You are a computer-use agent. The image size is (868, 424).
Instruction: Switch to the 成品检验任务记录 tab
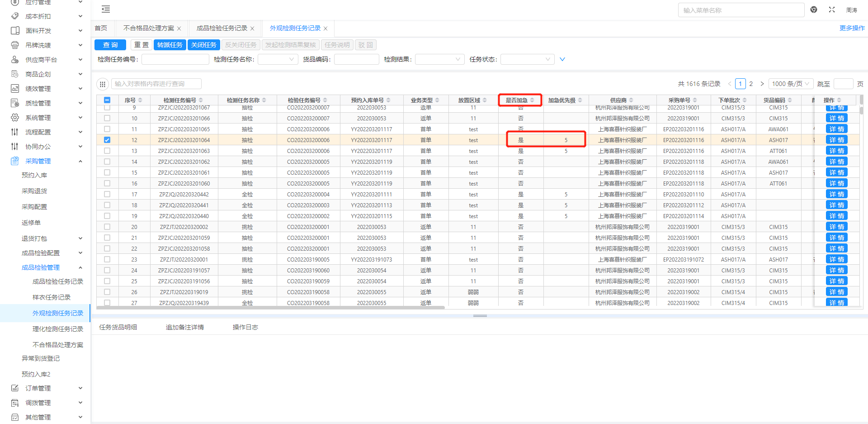tap(222, 28)
